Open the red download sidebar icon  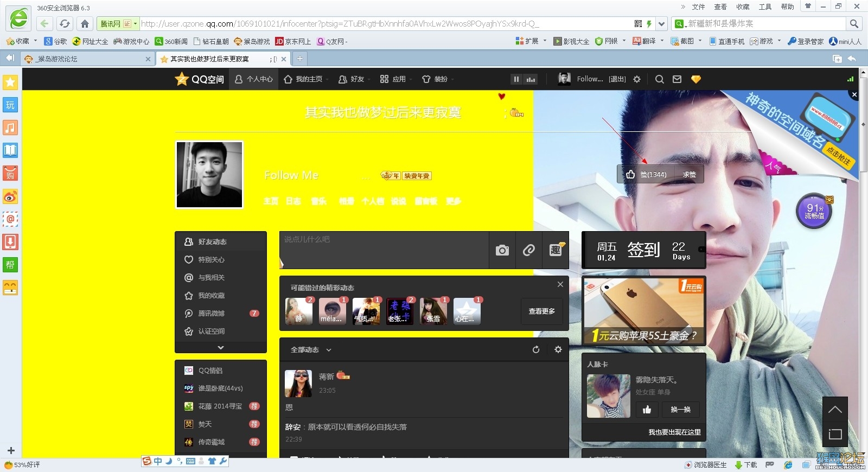point(10,242)
